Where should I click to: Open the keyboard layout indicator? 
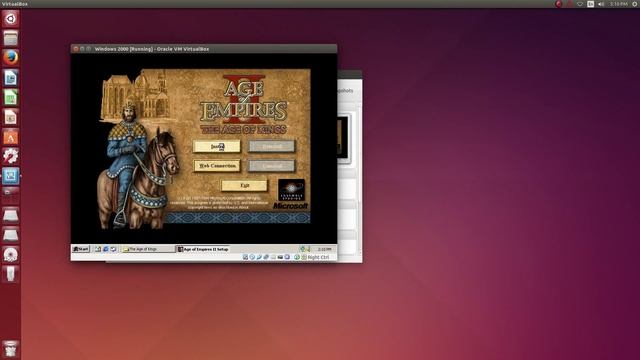590,4
